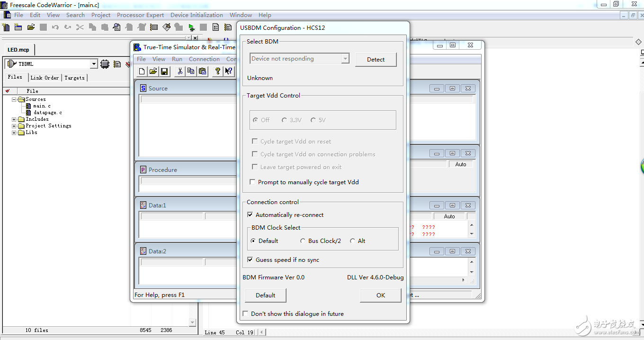Open the TBDML target dropdown
The height and width of the screenshot is (340, 644).
tap(93, 64)
